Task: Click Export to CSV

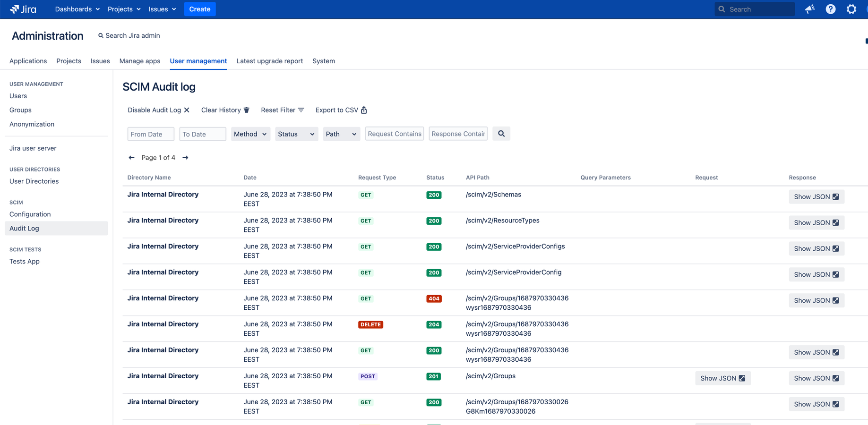Action: (x=341, y=110)
